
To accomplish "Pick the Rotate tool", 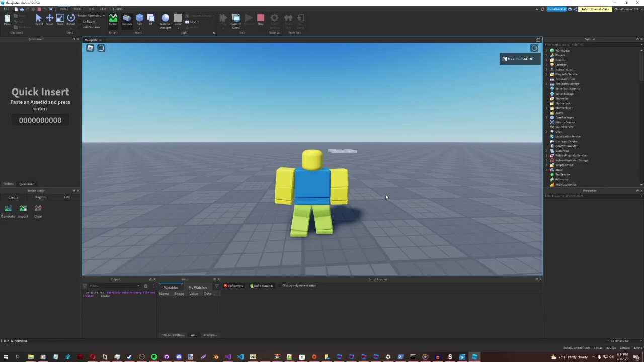I will [x=71, y=20].
